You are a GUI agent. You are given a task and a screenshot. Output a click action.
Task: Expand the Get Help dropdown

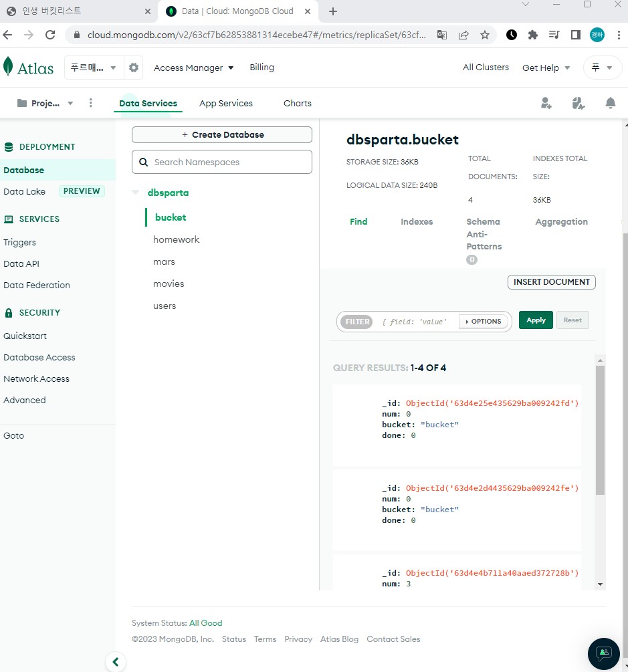[546, 68]
